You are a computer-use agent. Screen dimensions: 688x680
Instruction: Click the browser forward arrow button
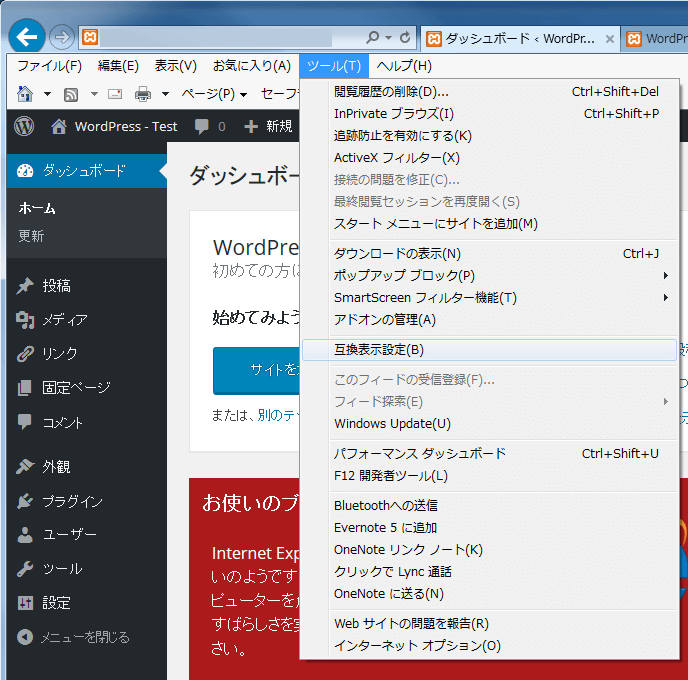pyautogui.click(x=61, y=38)
